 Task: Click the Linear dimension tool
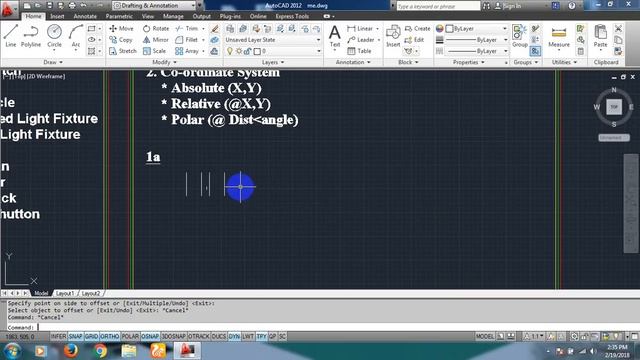point(360,29)
